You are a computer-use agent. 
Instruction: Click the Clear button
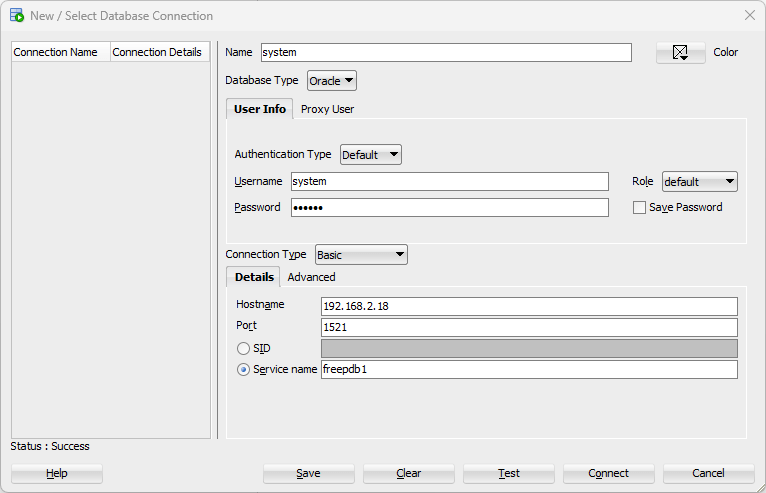tap(409, 473)
